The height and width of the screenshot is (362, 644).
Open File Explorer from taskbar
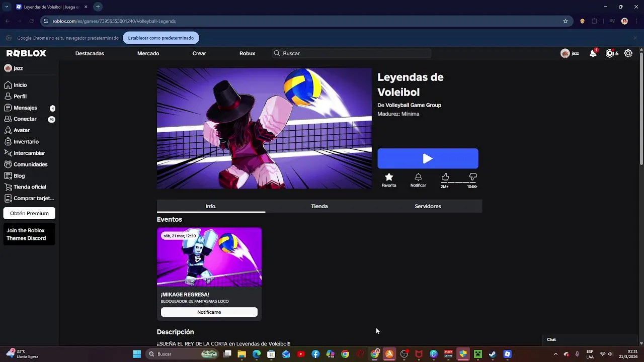coord(242,354)
